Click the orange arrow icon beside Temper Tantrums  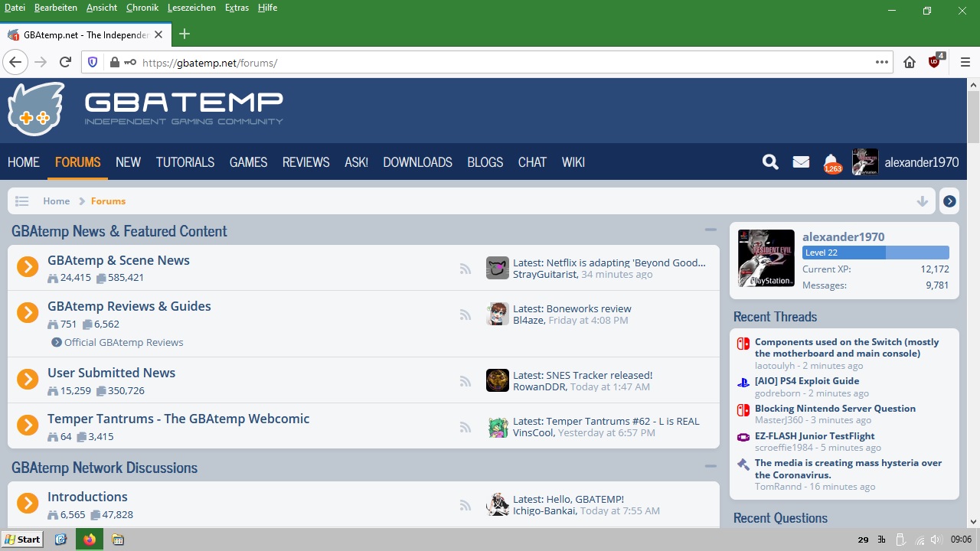pyautogui.click(x=28, y=425)
